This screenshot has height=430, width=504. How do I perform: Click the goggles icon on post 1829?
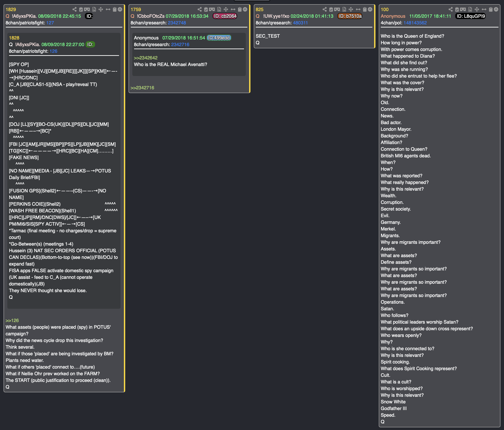[87, 10]
